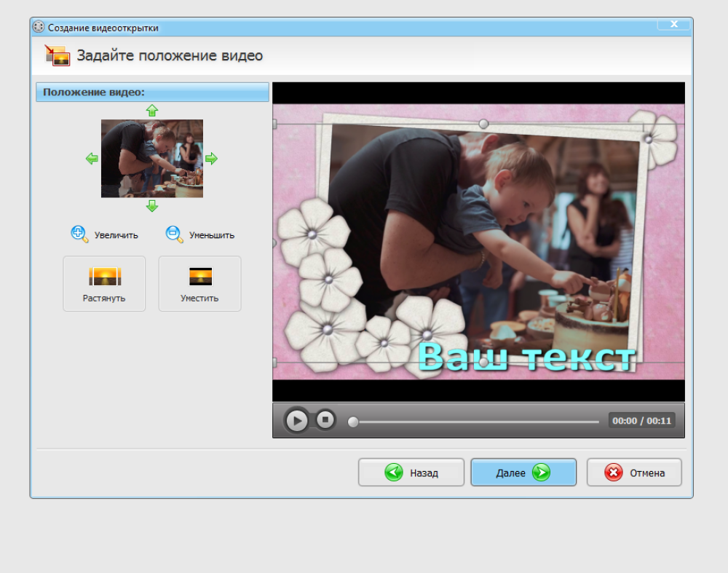Click the video position thumbnail preview

click(x=151, y=159)
